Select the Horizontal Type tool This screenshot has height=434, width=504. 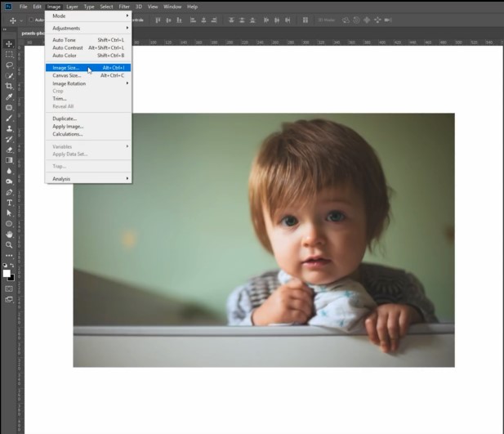point(9,203)
